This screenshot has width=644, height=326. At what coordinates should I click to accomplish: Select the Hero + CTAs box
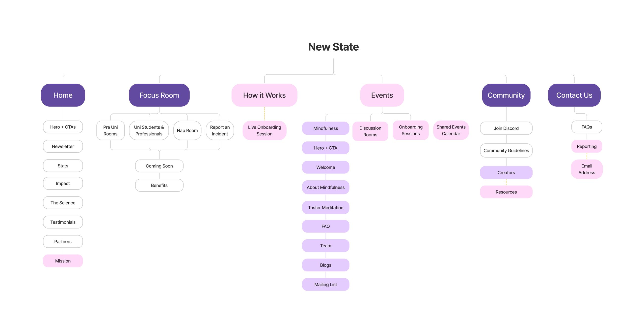63,127
